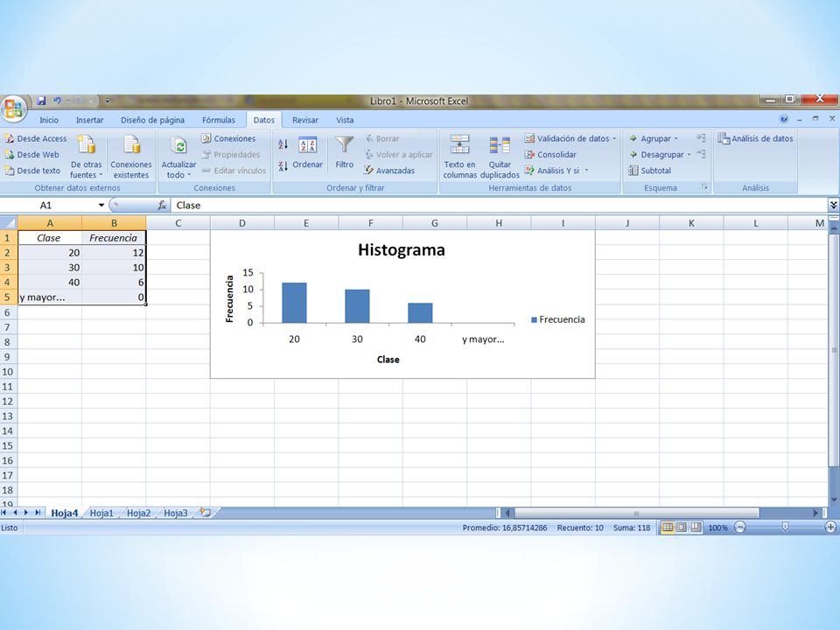This screenshot has height=630, width=840.
Task: Expand the Desagrupar dropdown arrow
Action: (689, 154)
